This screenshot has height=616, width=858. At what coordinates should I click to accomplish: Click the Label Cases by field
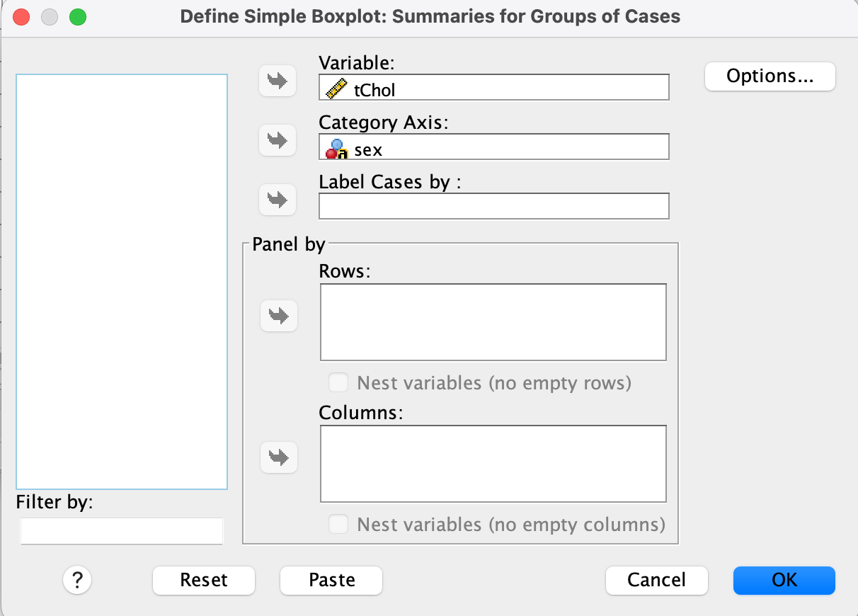(493, 206)
